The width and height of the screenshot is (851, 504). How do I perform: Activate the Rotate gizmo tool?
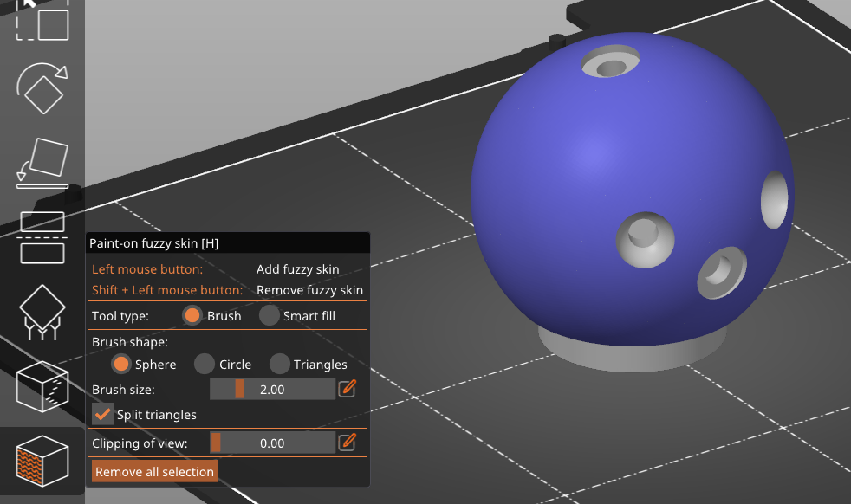42,88
